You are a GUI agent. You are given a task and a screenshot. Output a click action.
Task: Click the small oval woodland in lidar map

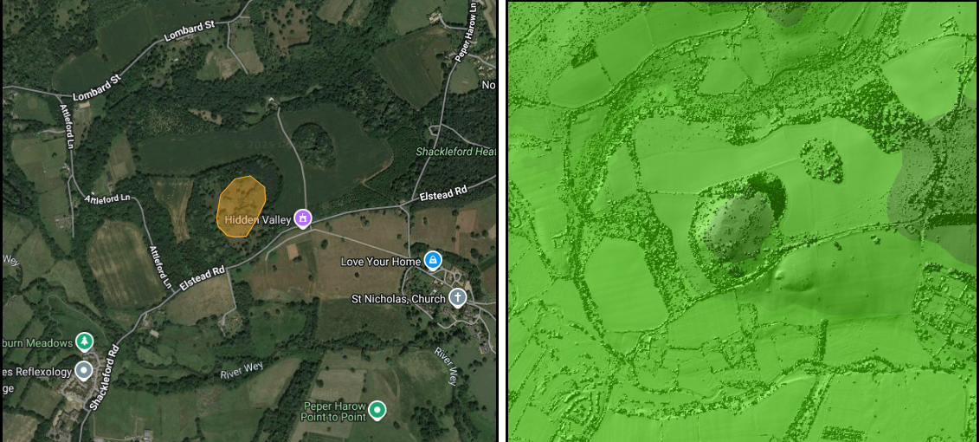822,161
